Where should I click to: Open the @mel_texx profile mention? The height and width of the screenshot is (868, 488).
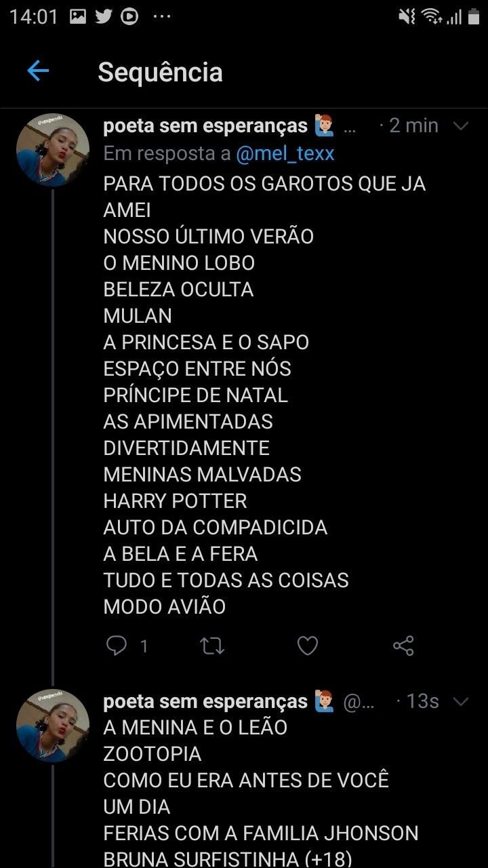click(285, 154)
